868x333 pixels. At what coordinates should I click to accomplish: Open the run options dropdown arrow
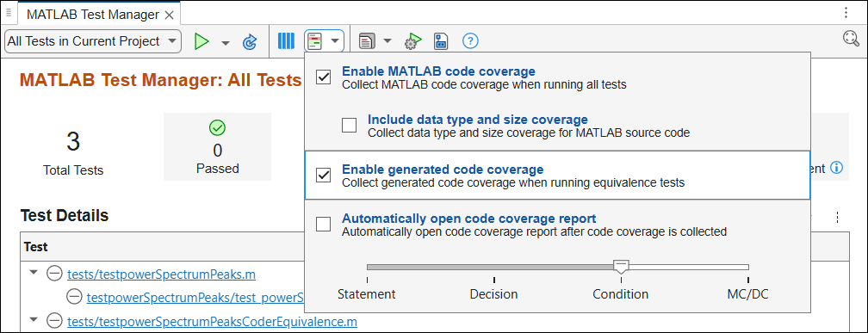point(226,43)
